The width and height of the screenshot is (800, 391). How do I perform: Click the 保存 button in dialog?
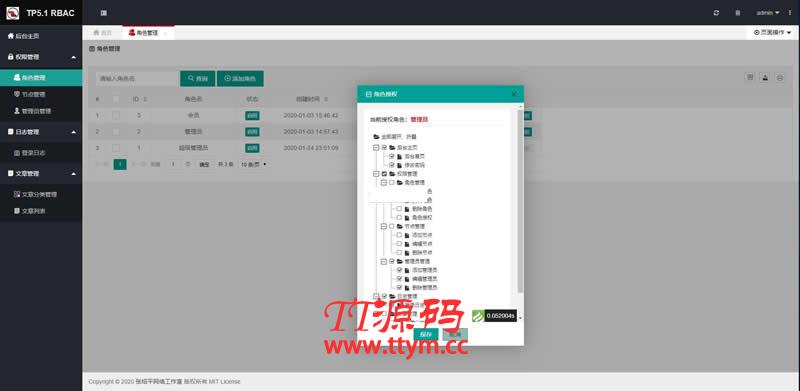click(426, 334)
